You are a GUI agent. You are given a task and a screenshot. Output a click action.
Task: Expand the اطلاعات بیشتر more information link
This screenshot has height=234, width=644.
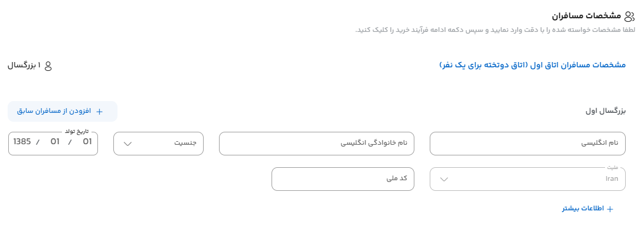point(588,209)
